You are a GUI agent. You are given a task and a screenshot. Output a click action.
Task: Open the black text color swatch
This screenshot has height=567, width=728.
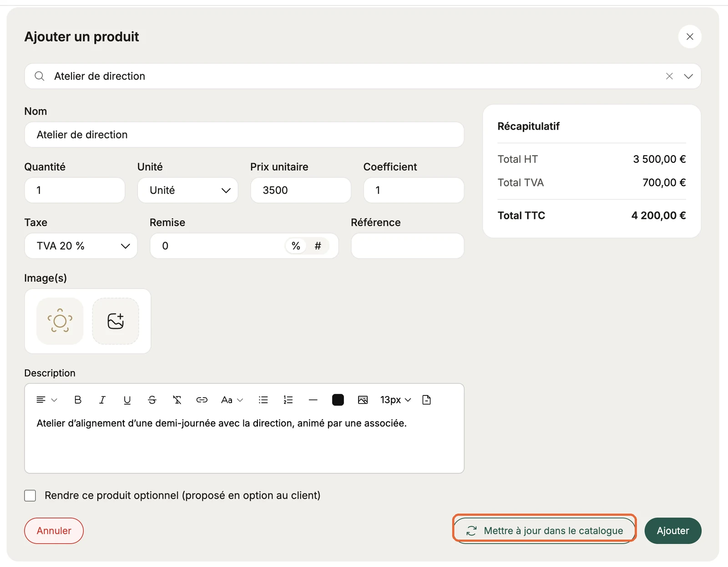[338, 400]
